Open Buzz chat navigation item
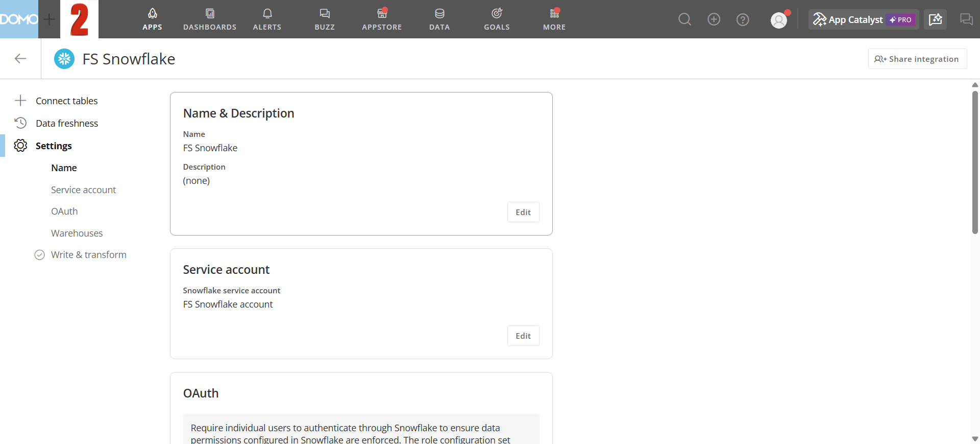This screenshot has height=444, width=980. click(x=325, y=19)
